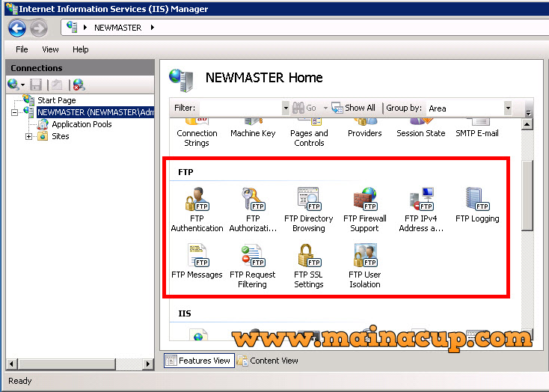Select NEWMASTER server node in tree
Viewport: 549px width, 392px height.
coord(96,112)
